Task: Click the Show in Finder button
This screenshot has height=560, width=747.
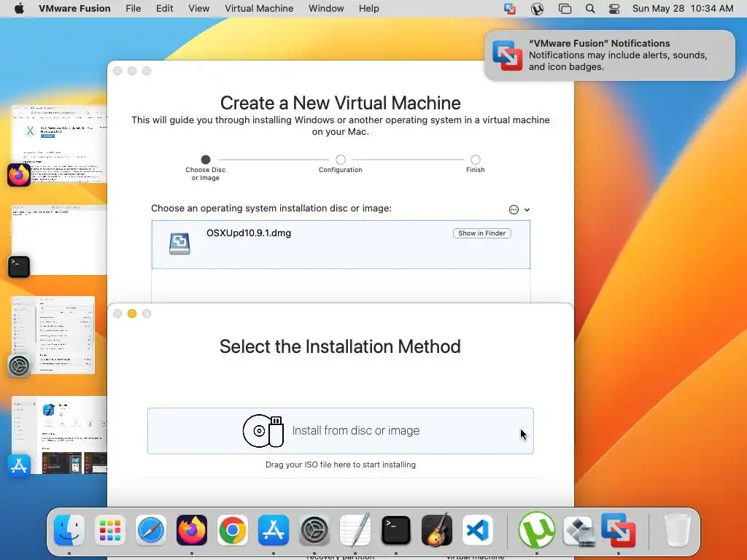Action: (x=481, y=233)
